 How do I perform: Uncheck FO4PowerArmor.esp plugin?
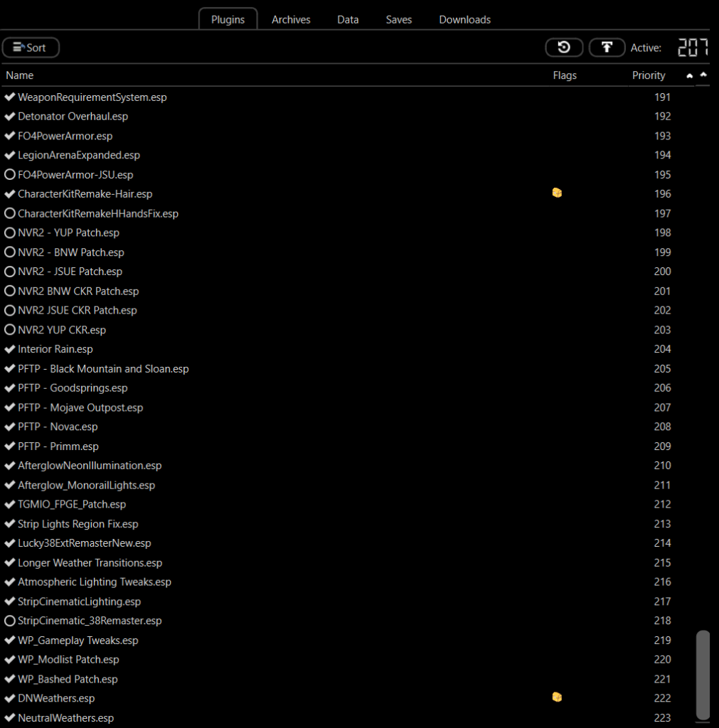[10, 136]
